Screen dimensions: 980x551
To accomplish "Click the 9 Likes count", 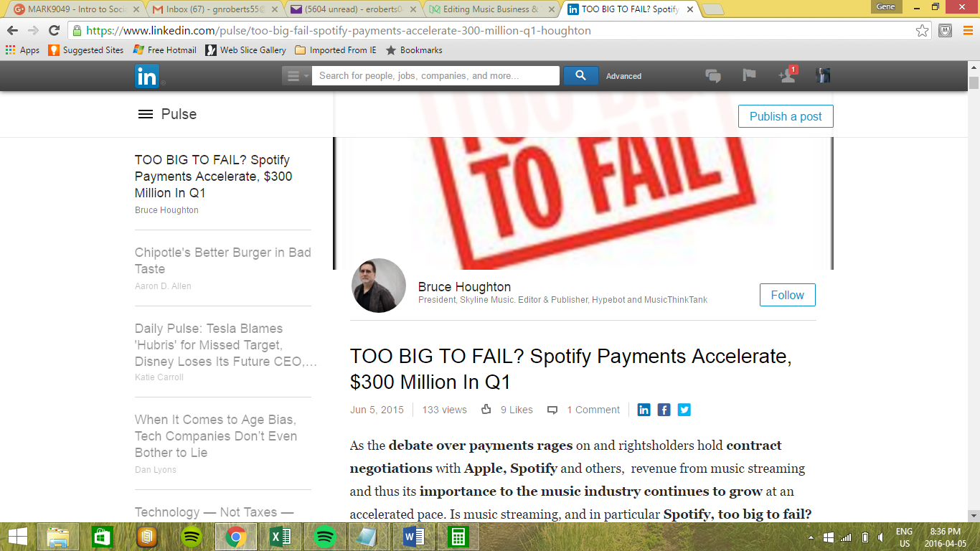I will [517, 410].
